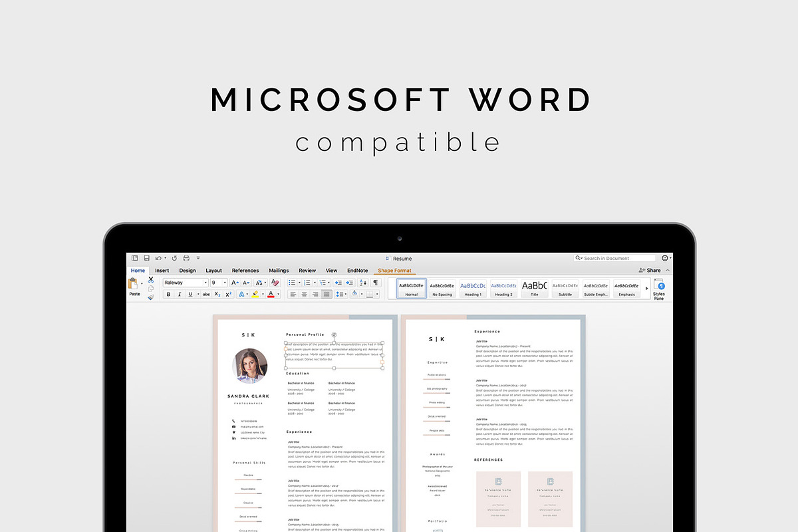Image resolution: width=798 pixels, height=532 pixels.
Task: Toggle Bold formatting
Action: point(168,294)
